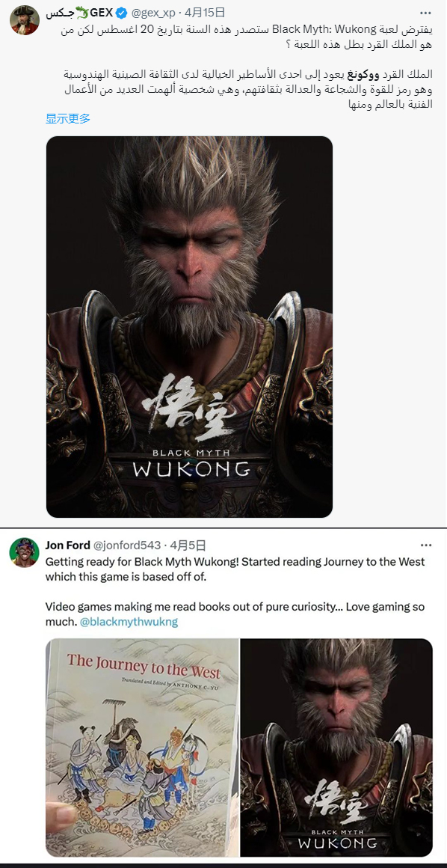Image resolution: width=447 pixels, height=868 pixels.
Task: Open the large Black Myth Wukong poster image
Action: click(x=189, y=326)
